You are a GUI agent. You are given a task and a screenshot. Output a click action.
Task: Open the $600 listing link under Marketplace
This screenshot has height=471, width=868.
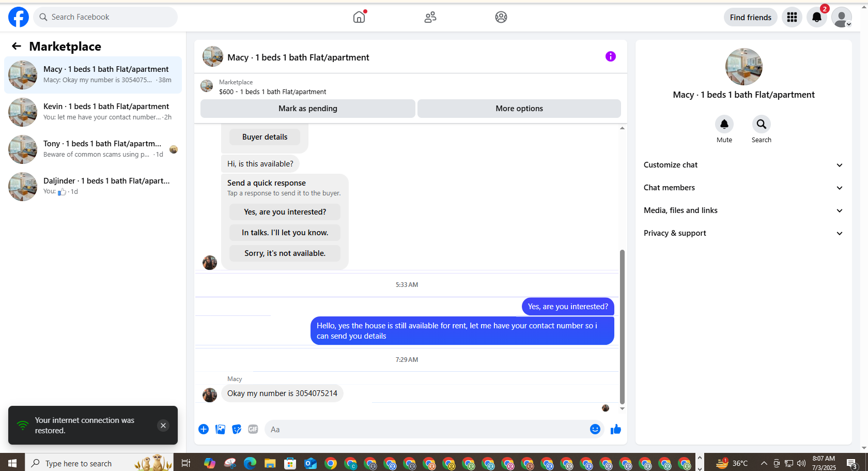click(x=272, y=92)
